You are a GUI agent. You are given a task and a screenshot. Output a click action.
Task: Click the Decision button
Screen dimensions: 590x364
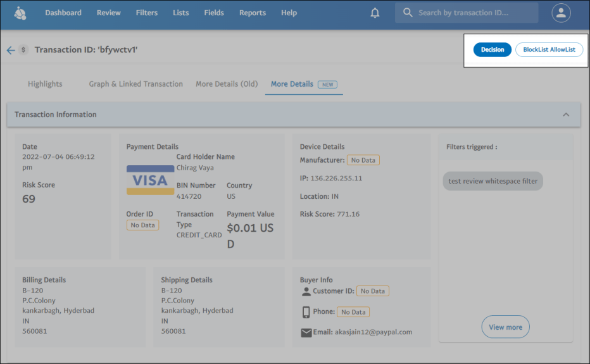[x=492, y=50]
